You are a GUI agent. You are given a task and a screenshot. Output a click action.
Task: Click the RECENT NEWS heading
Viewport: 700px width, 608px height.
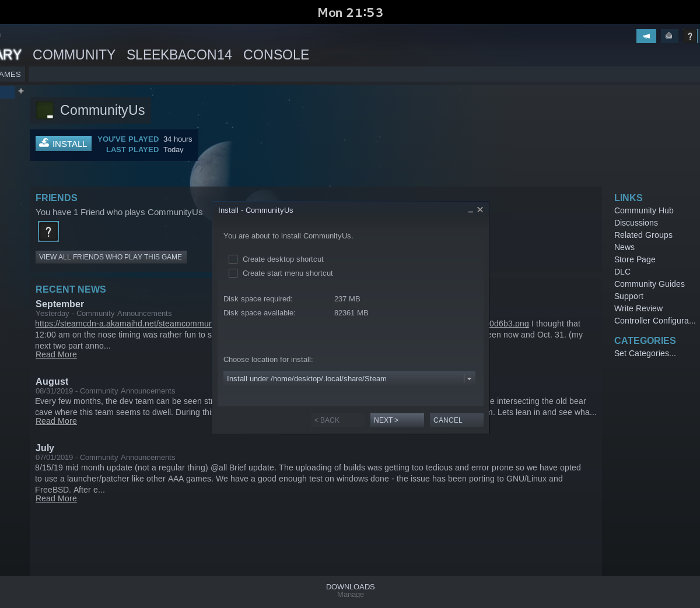[71, 290]
